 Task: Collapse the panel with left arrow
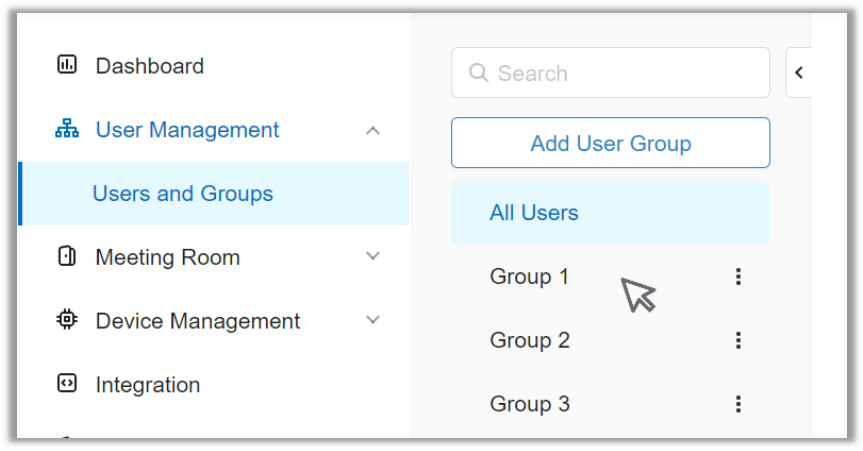coord(798,73)
